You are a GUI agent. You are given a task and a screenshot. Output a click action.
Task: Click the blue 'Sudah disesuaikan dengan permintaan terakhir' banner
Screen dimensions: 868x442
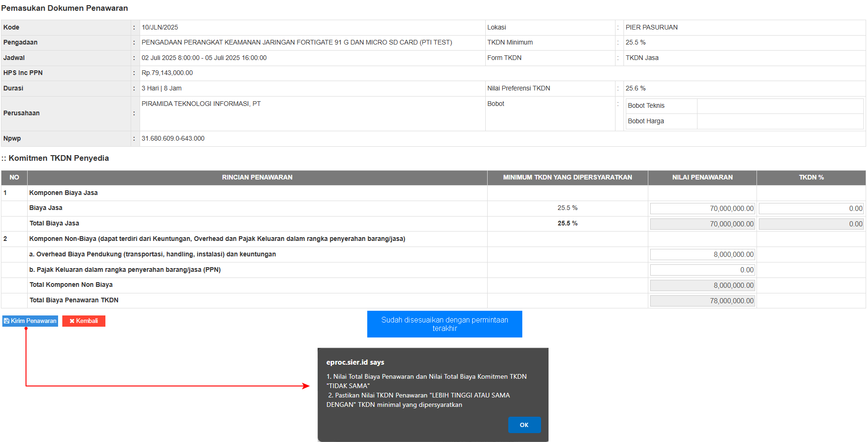[x=444, y=324]
